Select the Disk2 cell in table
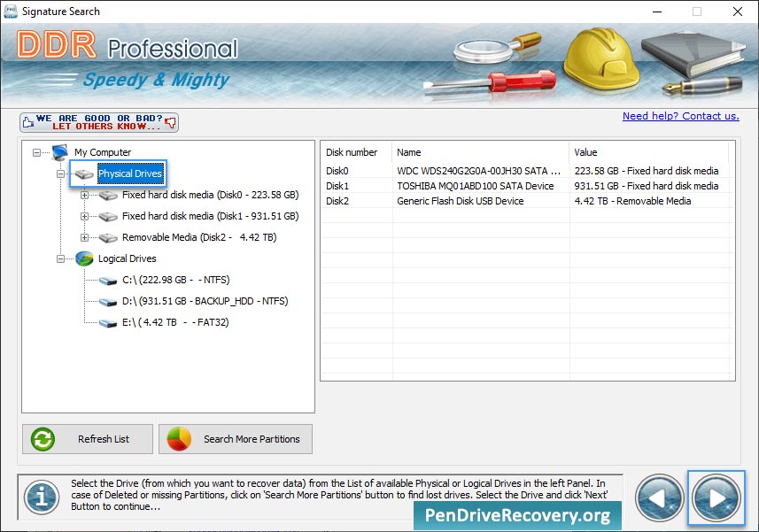The height and width of the screenshot is (532, 759). (337, 201)
